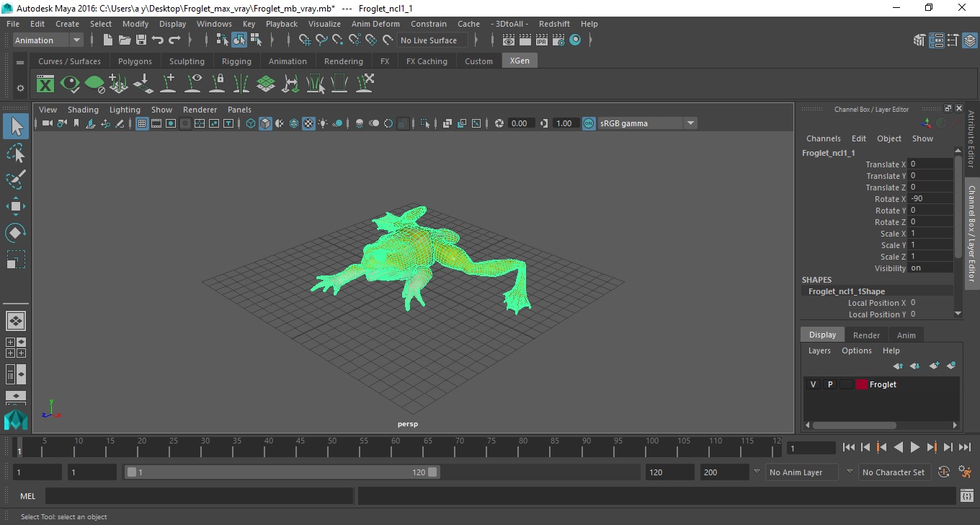Screen dimensions: 980x525
Task: Click the range slider bar handle at 120
Action: [432, 472]
